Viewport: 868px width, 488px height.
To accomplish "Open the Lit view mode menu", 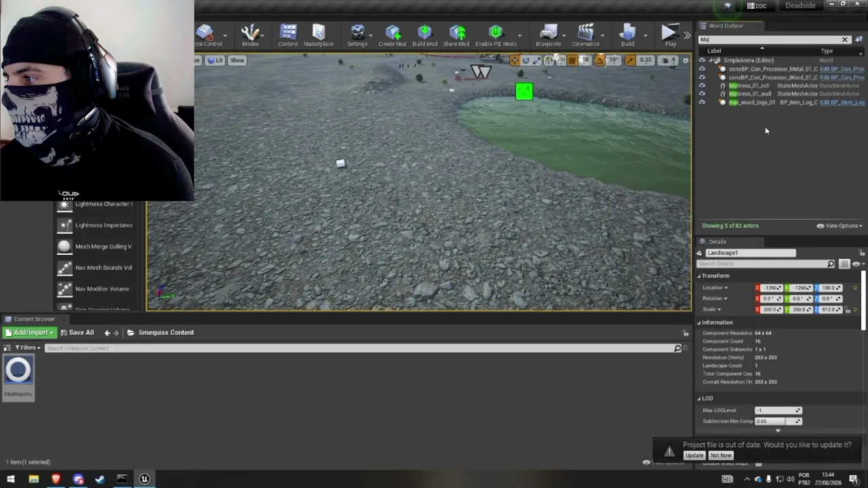I will pos(215,60).
